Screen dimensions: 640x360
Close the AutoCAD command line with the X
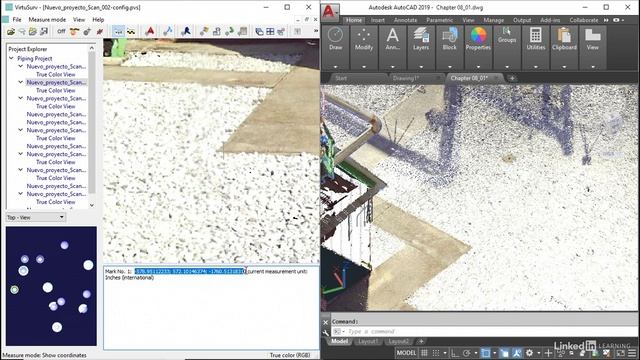[326, 322]
